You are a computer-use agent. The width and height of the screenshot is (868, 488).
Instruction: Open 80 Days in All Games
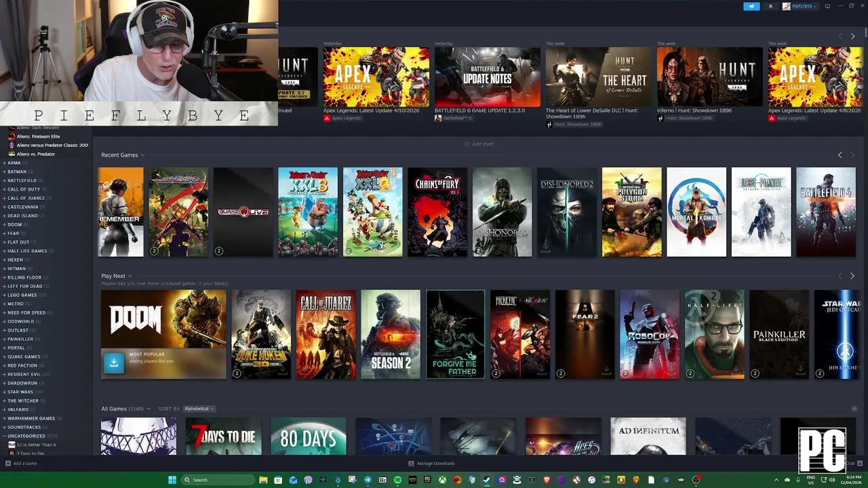[309, 436]
